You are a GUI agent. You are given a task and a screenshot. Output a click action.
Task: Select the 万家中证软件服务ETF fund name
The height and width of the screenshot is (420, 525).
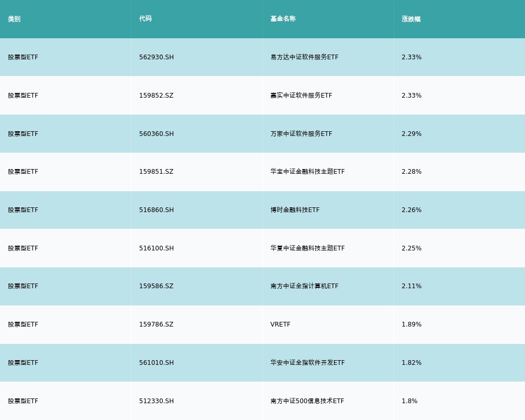(x=301, y=134)
